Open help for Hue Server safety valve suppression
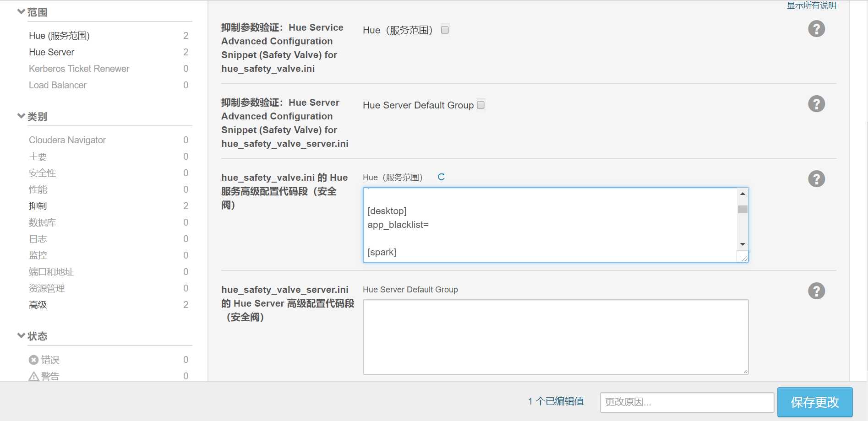Viewport: 868px width, 421px height. 816,104
